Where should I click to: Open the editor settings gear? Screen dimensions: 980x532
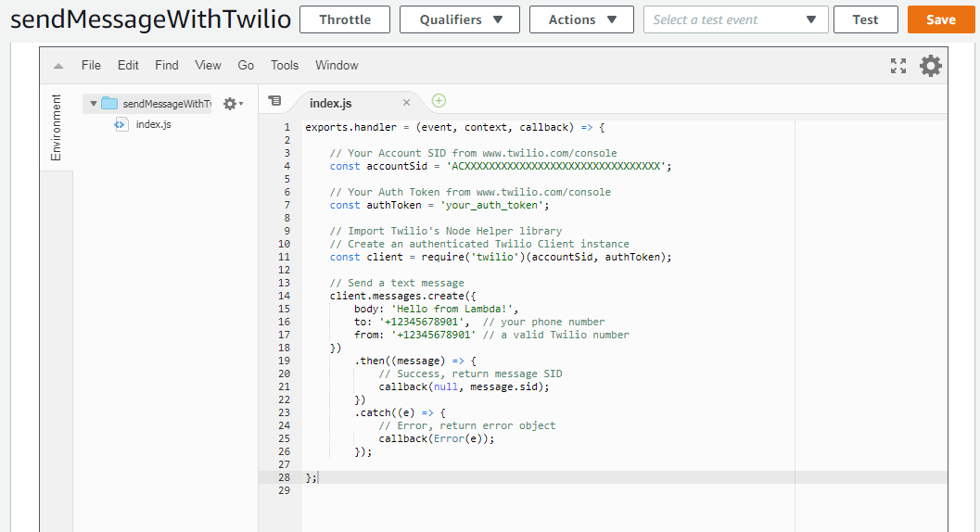930,66
